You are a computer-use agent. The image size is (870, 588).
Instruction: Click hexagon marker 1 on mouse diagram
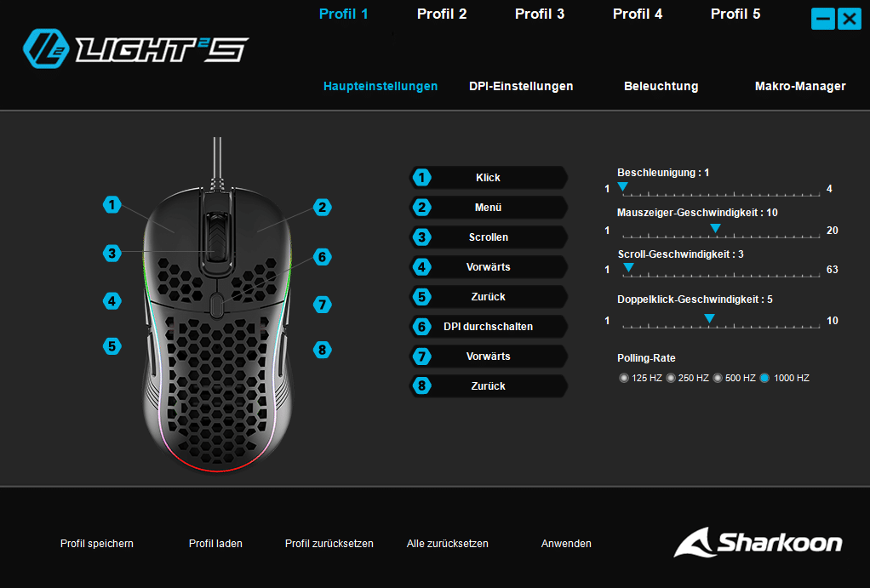112,205
